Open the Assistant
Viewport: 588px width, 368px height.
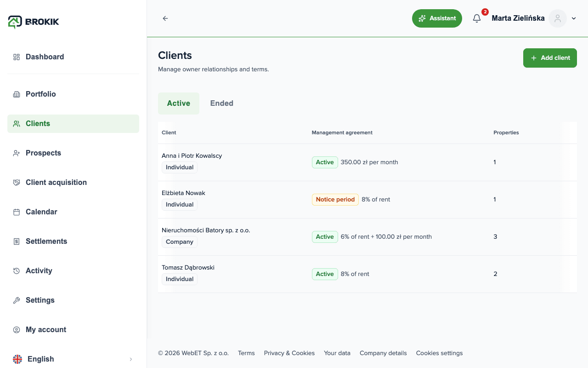[437, 18]
